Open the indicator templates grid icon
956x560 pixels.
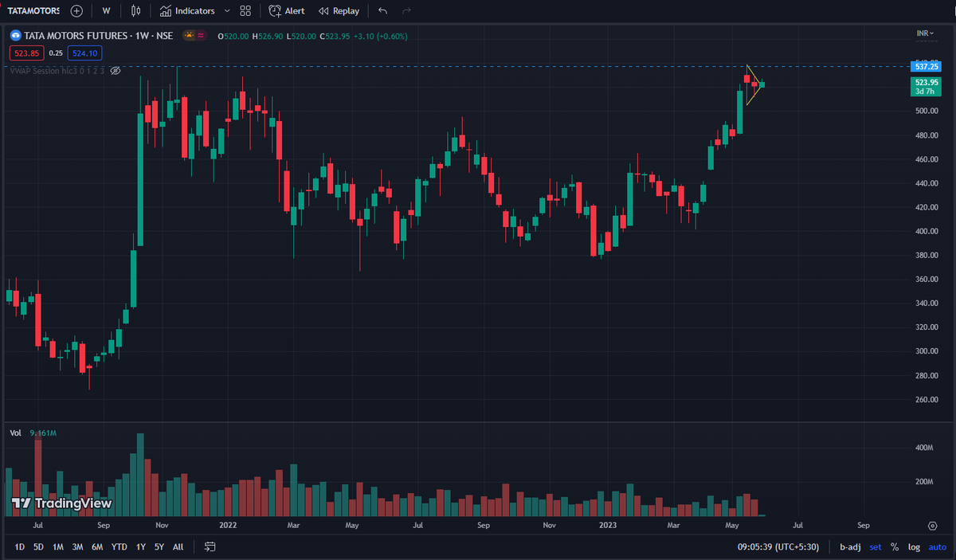(x=245, y=11)
